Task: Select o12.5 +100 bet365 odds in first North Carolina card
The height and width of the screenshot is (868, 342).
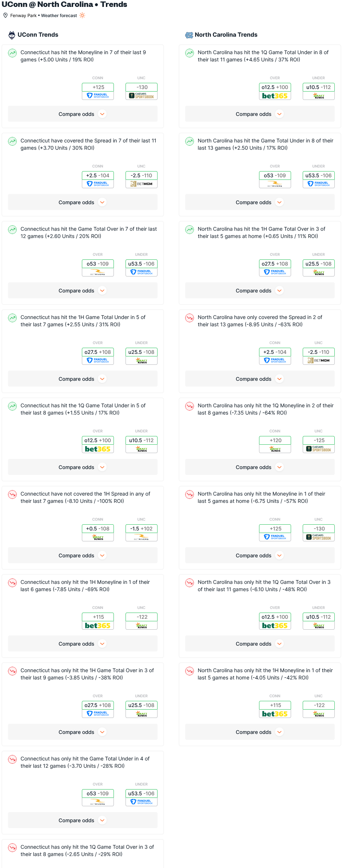Action: (x=275, y=91)
